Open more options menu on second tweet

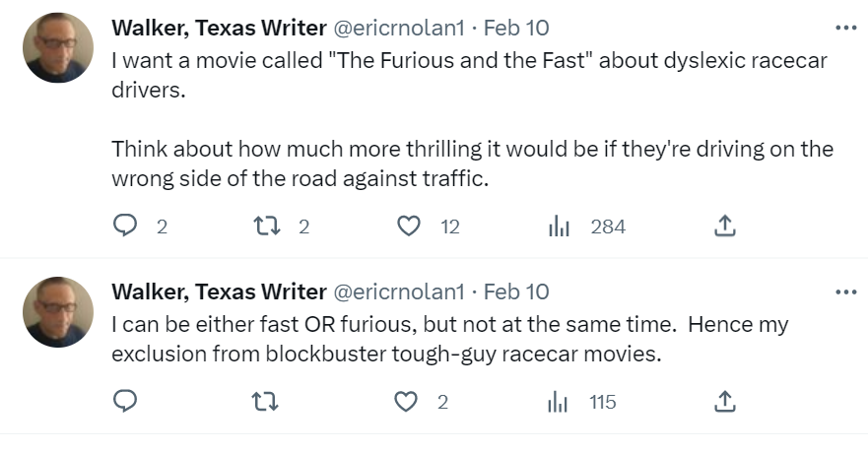pyautogui.click(x=845, y=291)
